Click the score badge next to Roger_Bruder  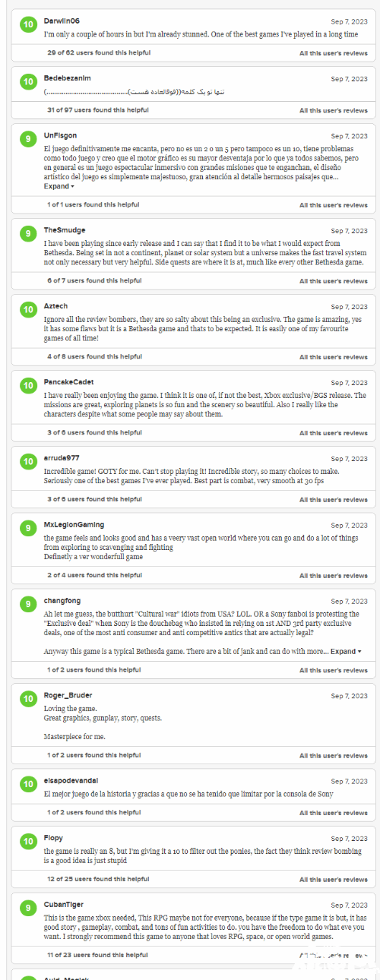pyautogui.click(x=28, y=700)
